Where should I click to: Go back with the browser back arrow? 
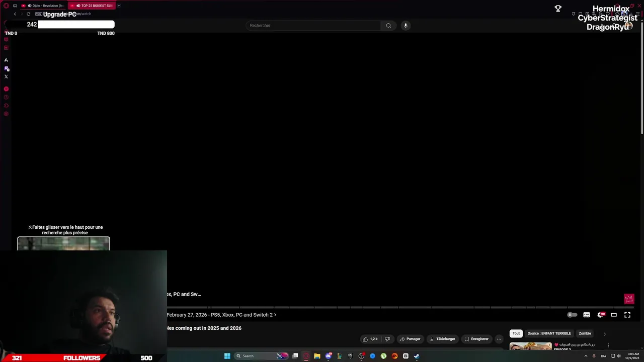point(15,14)
